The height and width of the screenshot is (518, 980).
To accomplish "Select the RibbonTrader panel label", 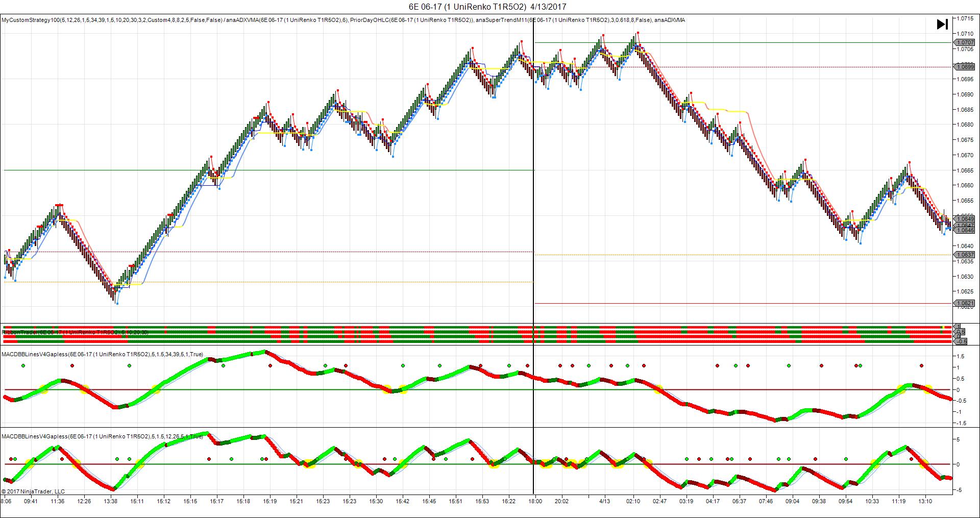I will pos(75,332).
